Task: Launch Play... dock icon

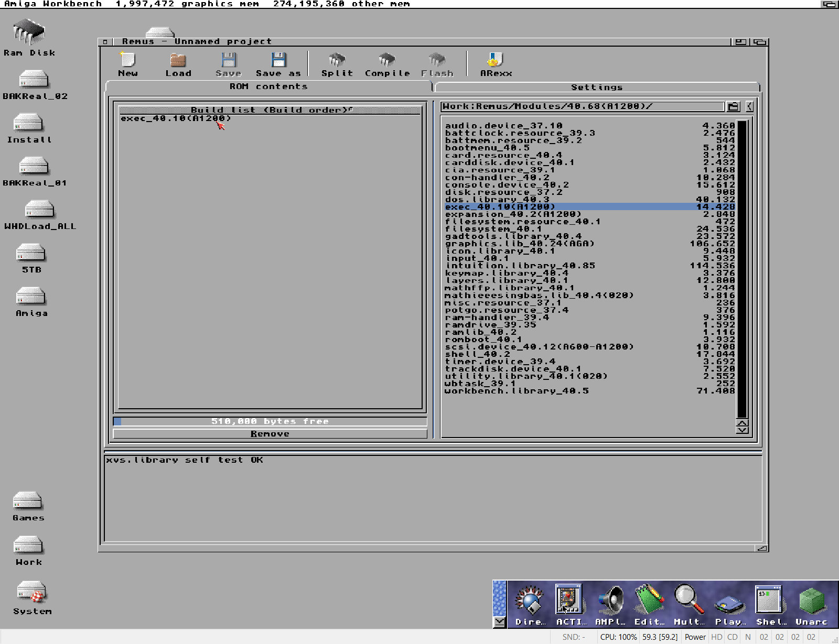Action: click(x=730, y=605)
